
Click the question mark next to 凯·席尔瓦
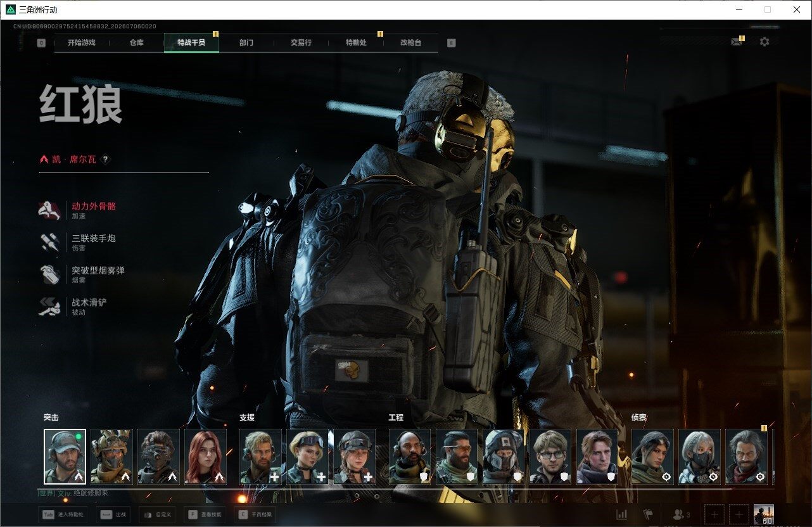tap(106, 160)
